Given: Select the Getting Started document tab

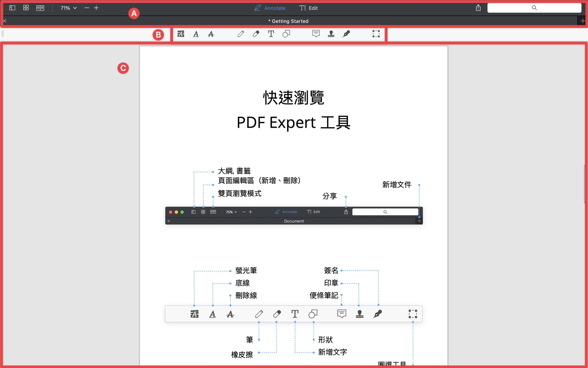Looking at the screenshot, I should pyautogui.click(x=288, y=21).
